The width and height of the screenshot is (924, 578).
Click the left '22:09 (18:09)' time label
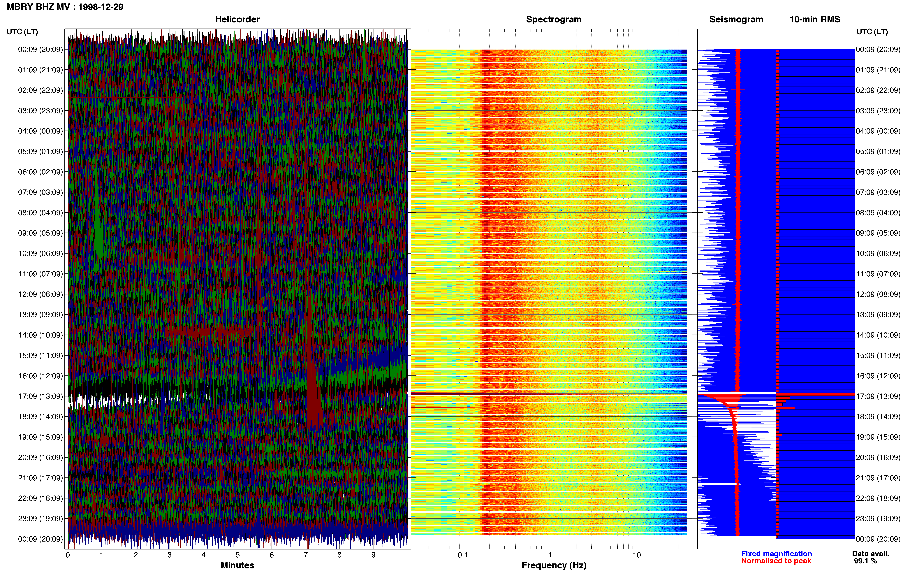41,498
